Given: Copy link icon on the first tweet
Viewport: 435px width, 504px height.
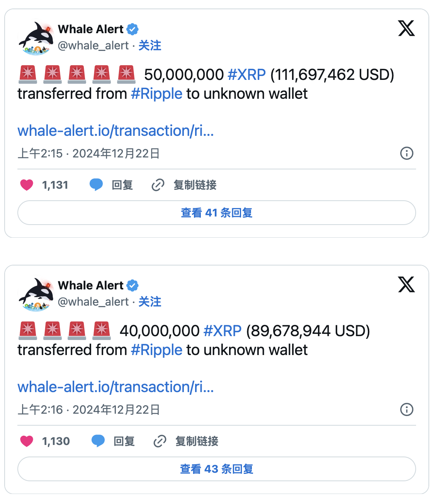Looking at the screenshot, I should point(158,185).
